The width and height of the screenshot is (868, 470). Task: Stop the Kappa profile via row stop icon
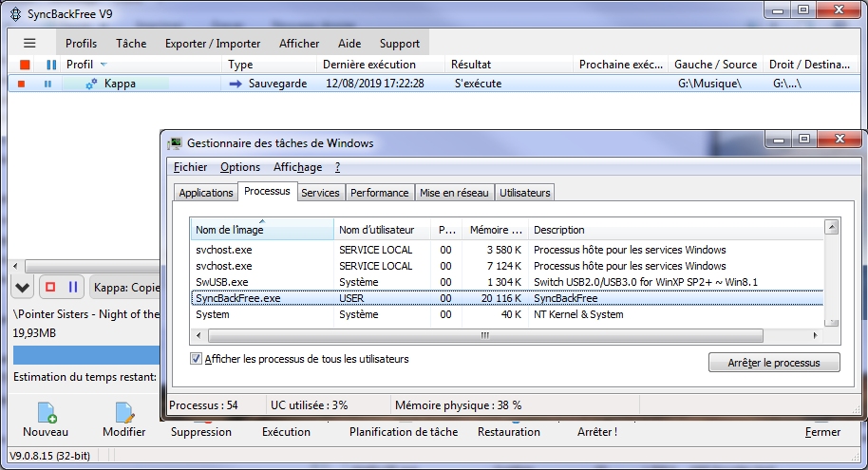[x=21, y=84]
